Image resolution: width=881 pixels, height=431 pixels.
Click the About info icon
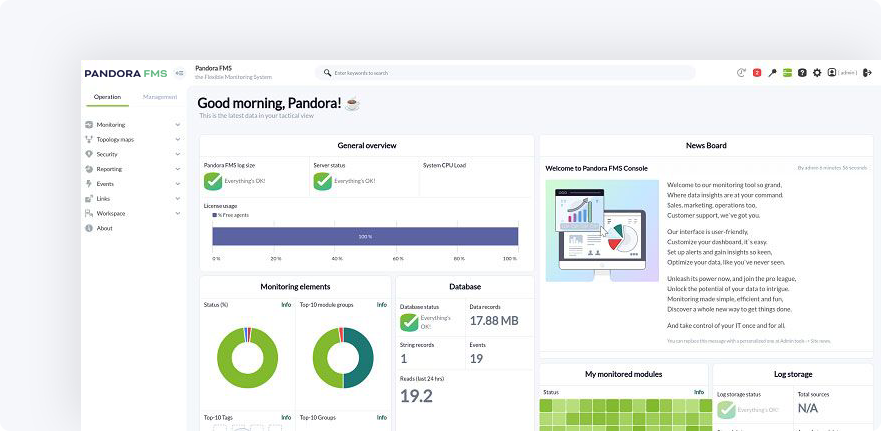pos(89,228)
